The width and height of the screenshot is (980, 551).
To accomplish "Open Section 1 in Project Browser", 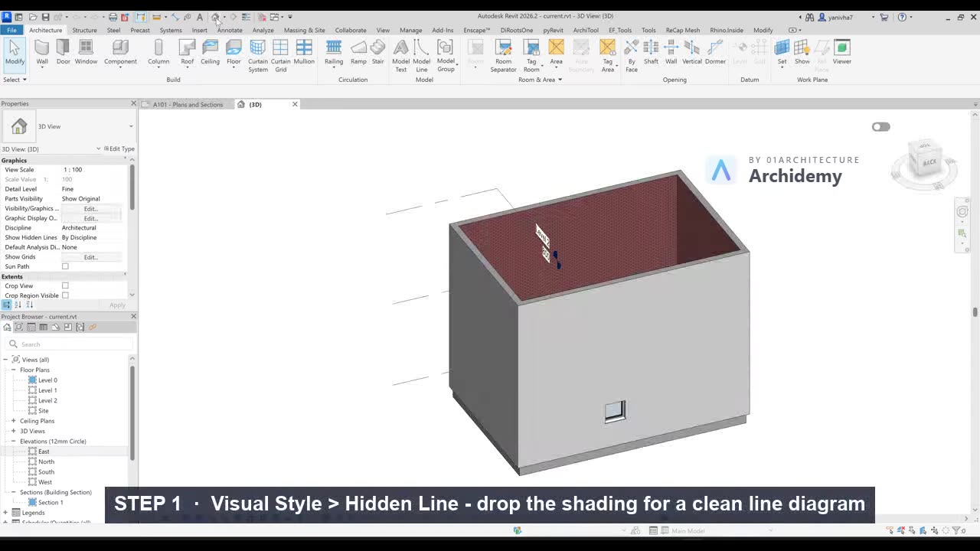I will [x=51, y=503].
